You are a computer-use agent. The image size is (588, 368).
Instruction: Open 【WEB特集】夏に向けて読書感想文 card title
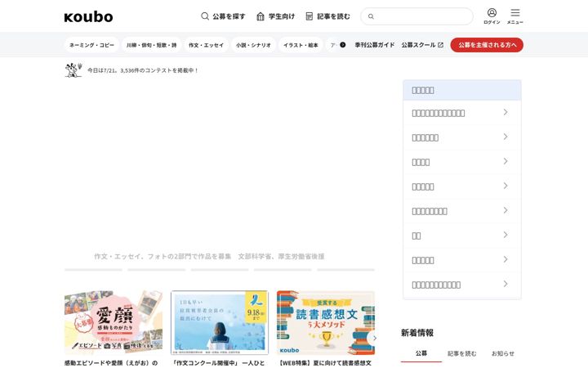point(325,363)
